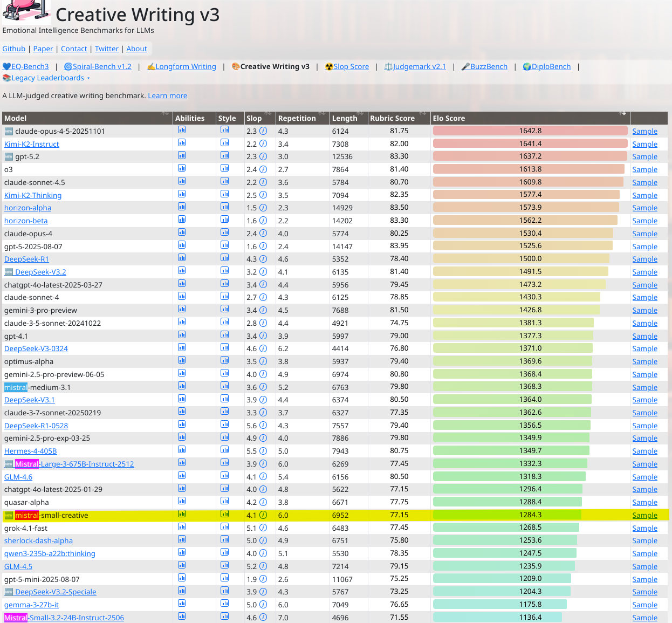Click Slop info icon in gpt-4.1 row
This screenshot has width=672, height=623.
(x=263, y=336)
